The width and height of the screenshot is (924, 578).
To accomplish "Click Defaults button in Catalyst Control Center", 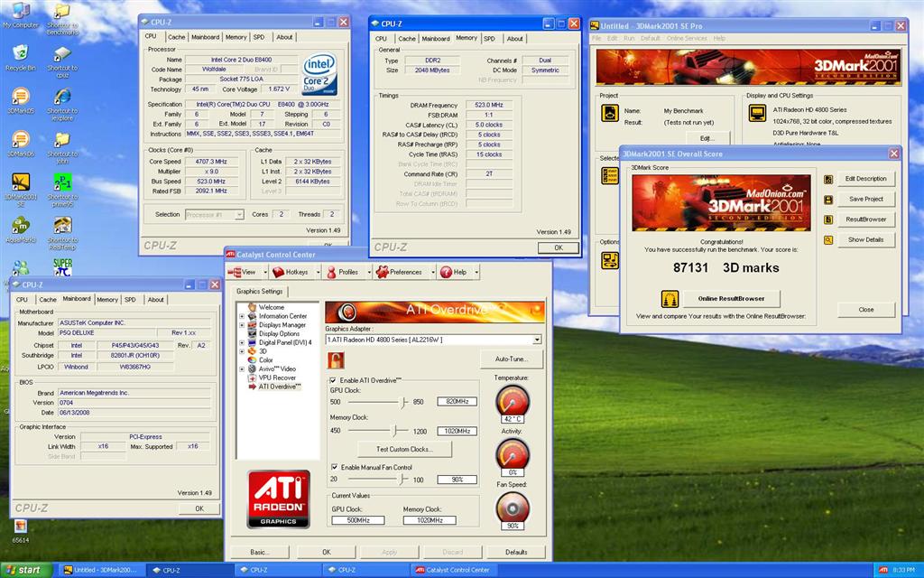I will pyautogui.click(x=516, y=552).
